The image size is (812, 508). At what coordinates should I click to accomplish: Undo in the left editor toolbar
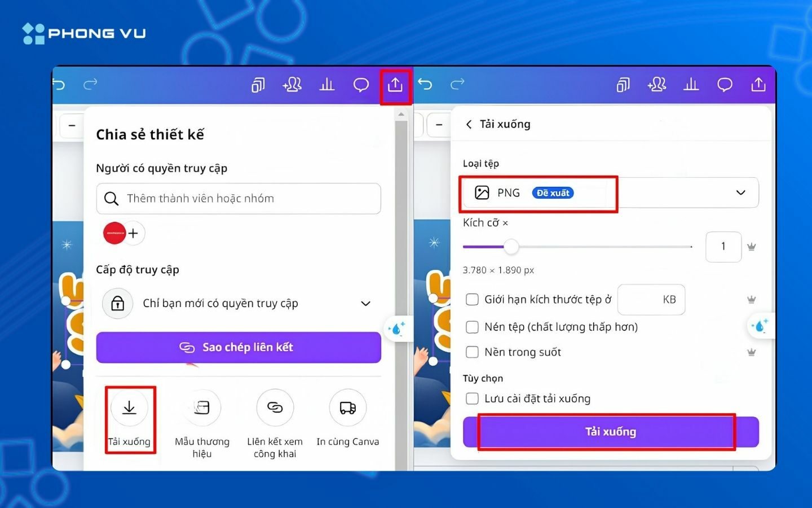(59, 85)
